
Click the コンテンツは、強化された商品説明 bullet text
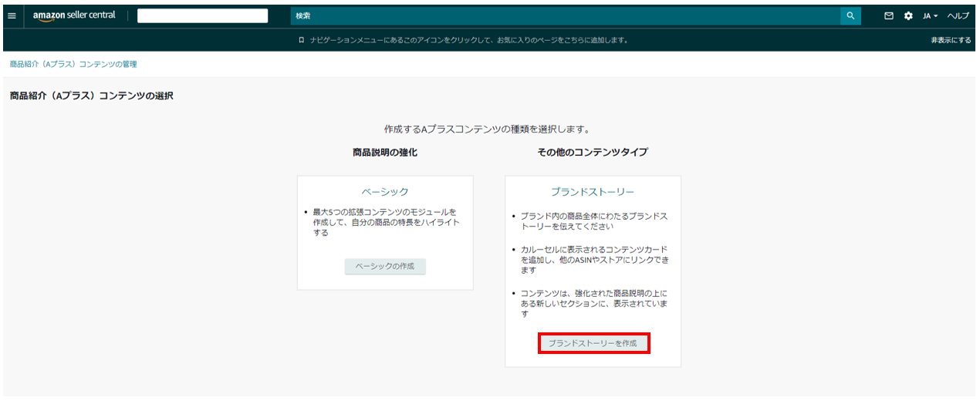tap(594, 304)
